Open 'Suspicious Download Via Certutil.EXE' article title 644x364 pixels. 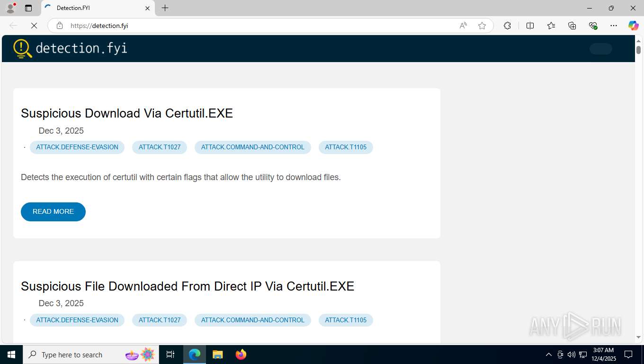tap(127, 113)
